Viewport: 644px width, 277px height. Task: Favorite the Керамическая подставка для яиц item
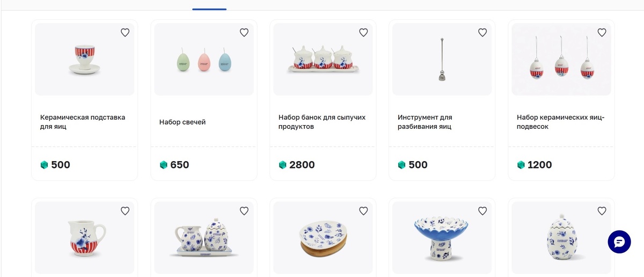(x=125, y=33)
